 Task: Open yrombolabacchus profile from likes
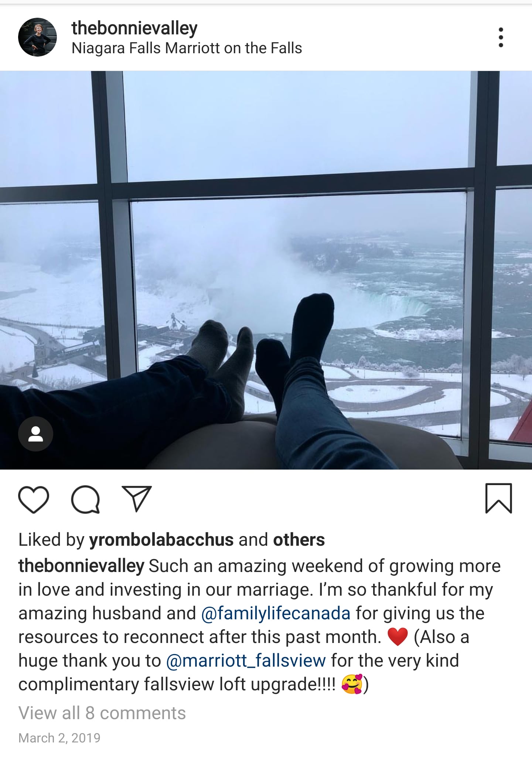[161, 540]
